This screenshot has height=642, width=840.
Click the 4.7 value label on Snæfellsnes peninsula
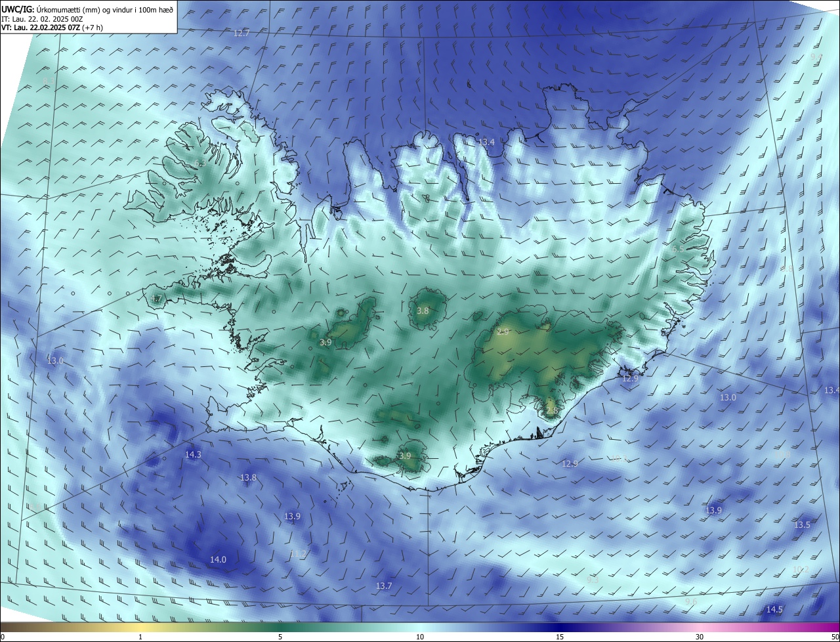point(156,299)
